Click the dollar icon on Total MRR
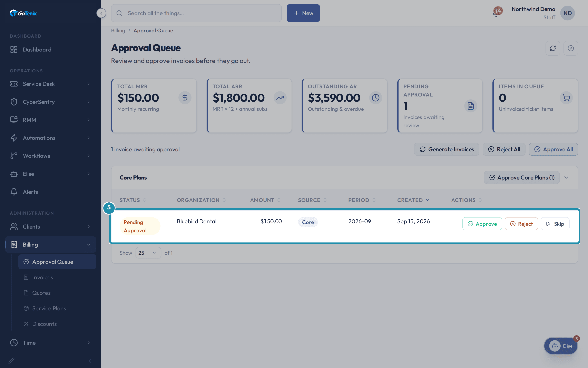Screen dimensions: 588x368 (185, 98)
